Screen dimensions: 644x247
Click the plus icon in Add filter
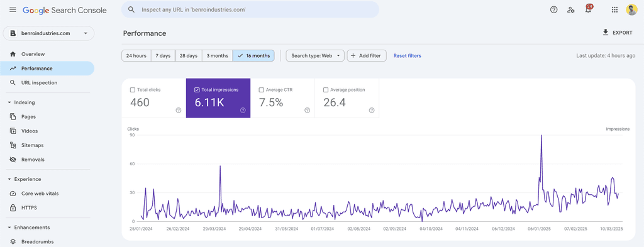[x=353, y=56]
